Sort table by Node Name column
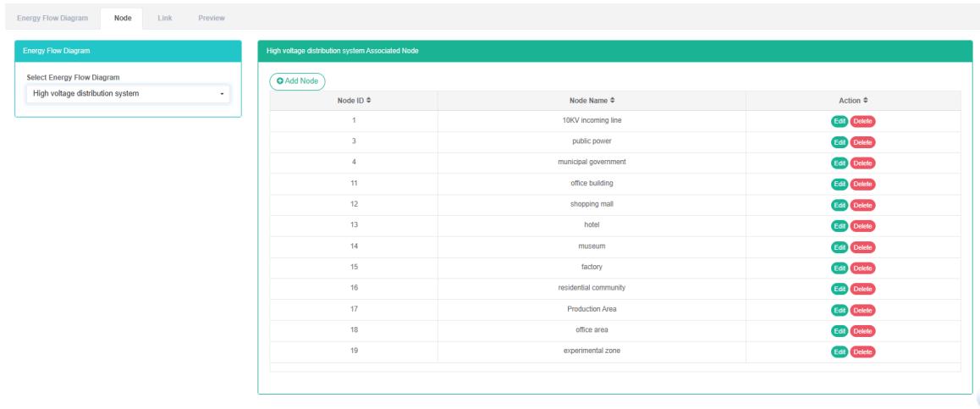The width and height of the screenshot is (980, 409). point(592,101)
